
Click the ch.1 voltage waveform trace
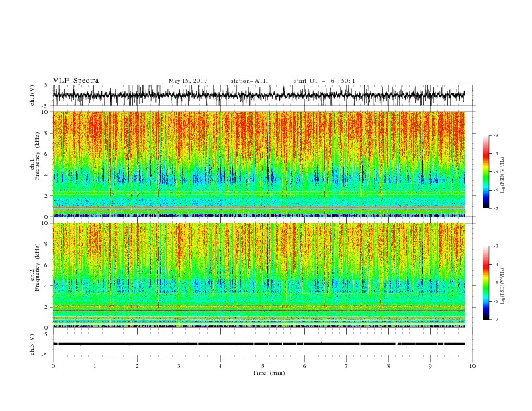pos(259,95)
